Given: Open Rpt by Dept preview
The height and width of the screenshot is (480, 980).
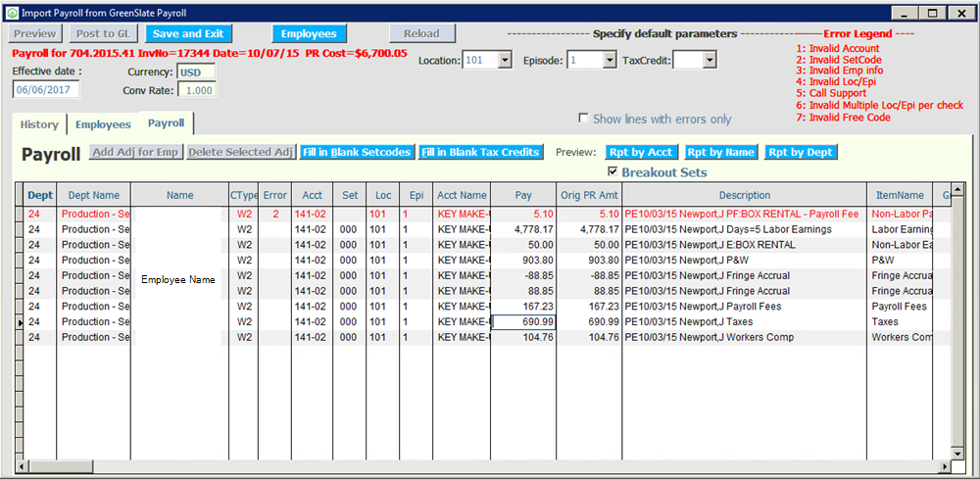Looking at the screenshot, I should 801,152.
